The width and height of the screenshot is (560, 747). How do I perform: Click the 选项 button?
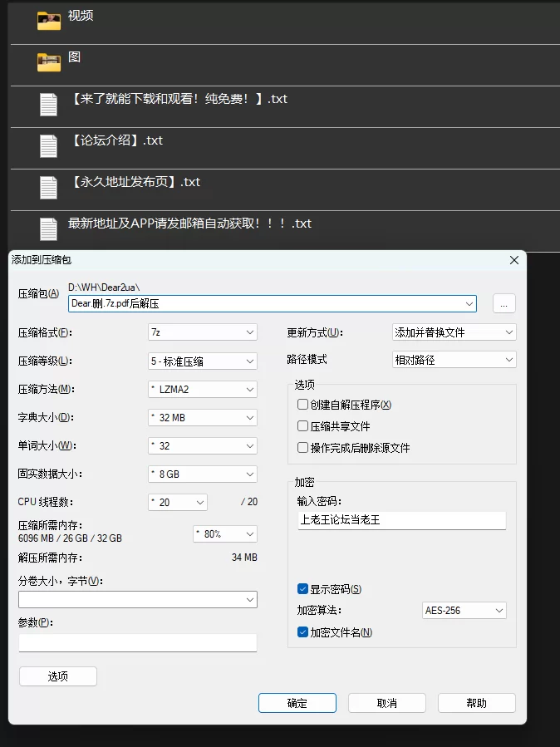pyautogui.click(x=58, y=676)
